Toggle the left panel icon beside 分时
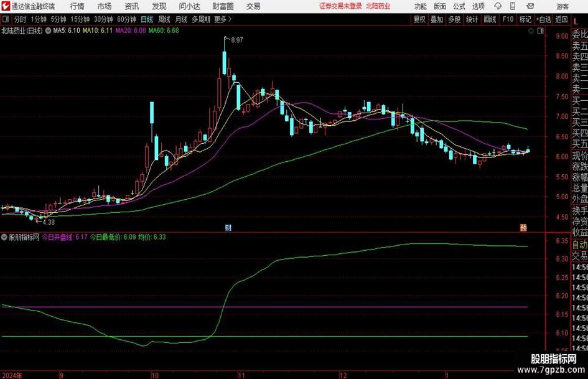588x379 pixels. point(6,19)
